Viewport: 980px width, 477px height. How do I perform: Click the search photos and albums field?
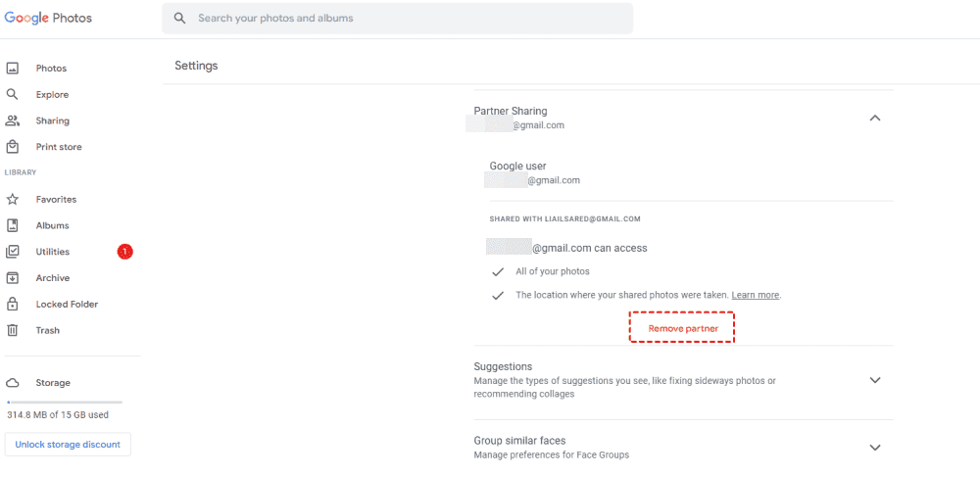tap(397, 19)
